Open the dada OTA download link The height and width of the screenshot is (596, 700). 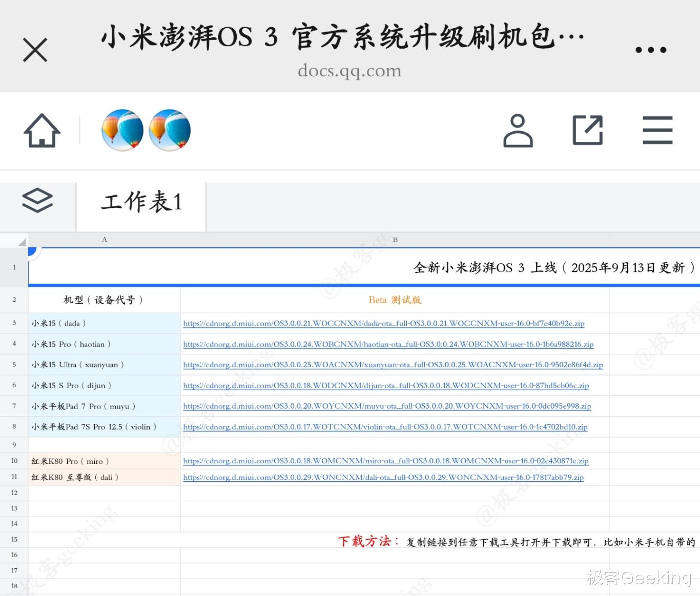click(384, 324)
